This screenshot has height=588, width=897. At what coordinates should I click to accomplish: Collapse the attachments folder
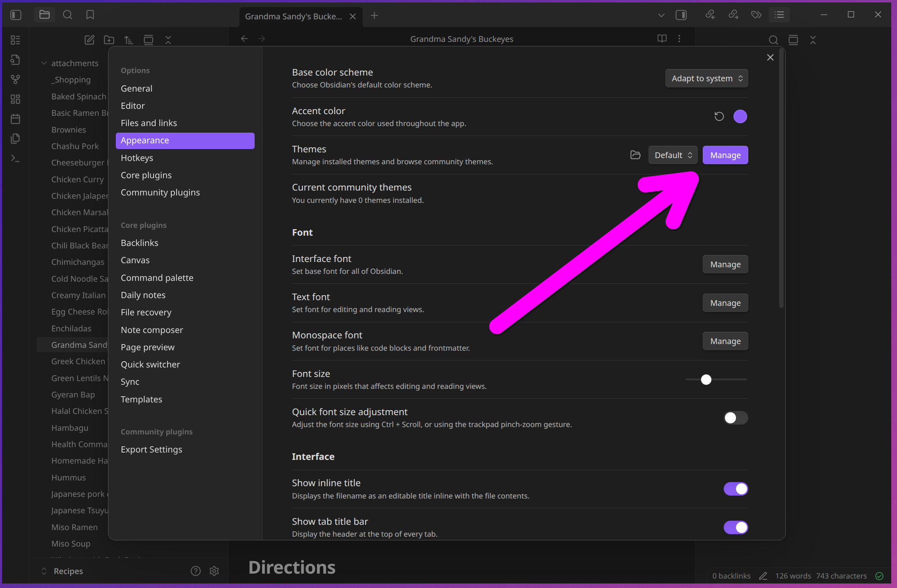click(x=44, y=63)
